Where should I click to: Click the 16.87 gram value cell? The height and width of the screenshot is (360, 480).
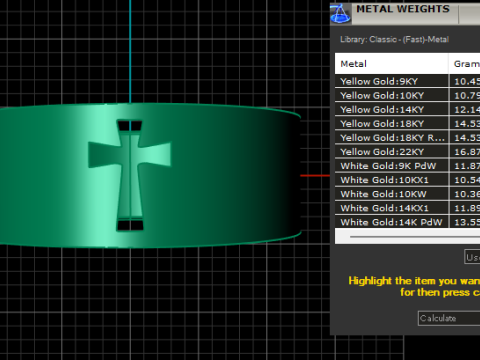pos(465,152)
